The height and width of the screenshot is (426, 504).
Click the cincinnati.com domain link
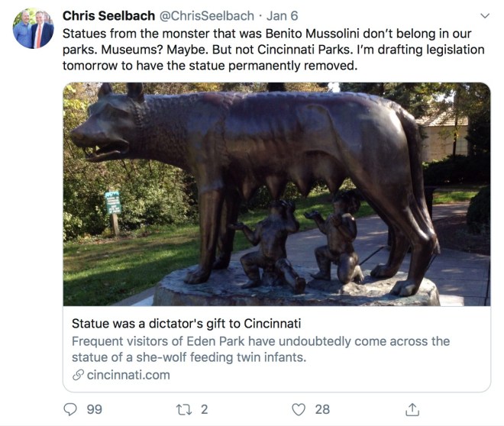[x=128, y=375]
